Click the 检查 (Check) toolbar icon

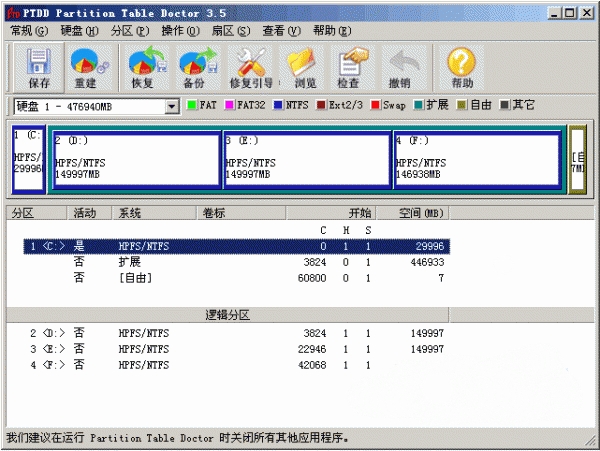[353, 67]
